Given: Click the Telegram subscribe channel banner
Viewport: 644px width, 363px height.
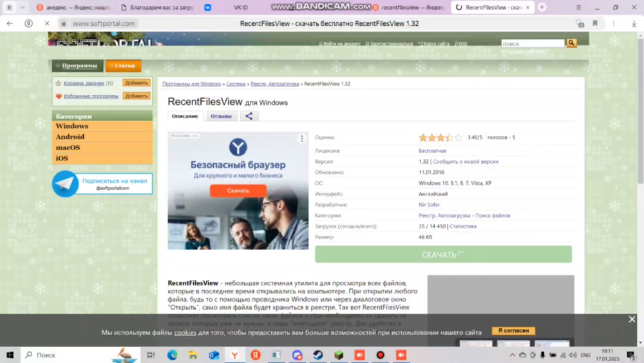Looking at the screenshot, I should (x=102, y=184).
